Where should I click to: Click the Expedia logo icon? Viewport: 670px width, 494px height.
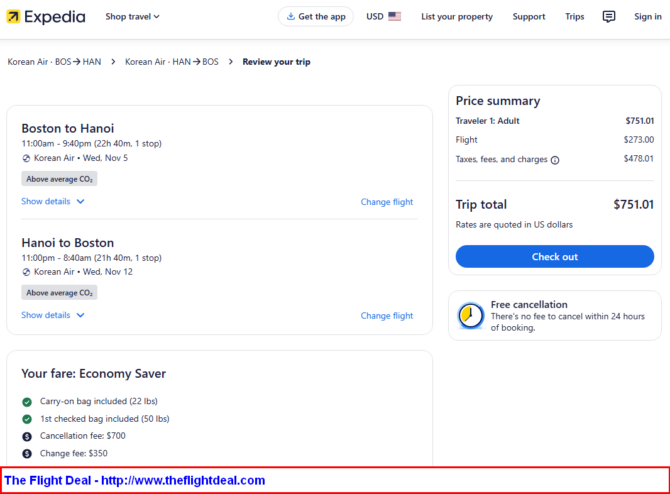[x=13, y=16]
